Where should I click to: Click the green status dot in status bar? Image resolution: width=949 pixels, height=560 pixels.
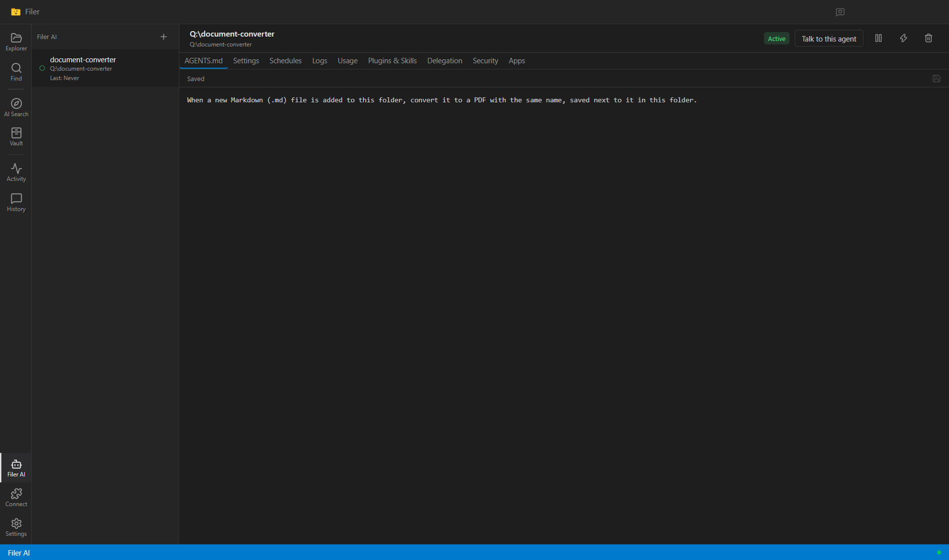(939, 553)
